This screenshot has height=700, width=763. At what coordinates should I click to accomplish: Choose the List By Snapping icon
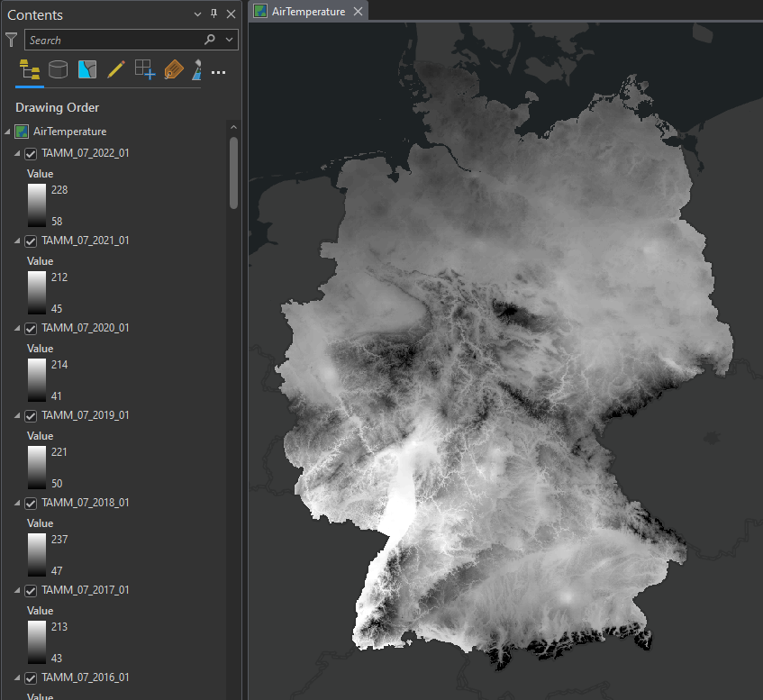[x=144, y=70]
